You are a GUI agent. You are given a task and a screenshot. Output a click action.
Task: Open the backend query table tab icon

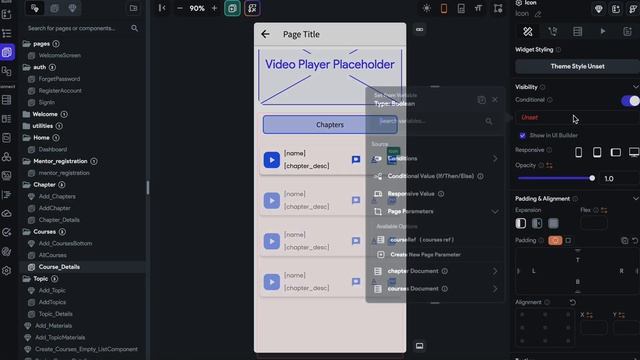click(578, 31)
